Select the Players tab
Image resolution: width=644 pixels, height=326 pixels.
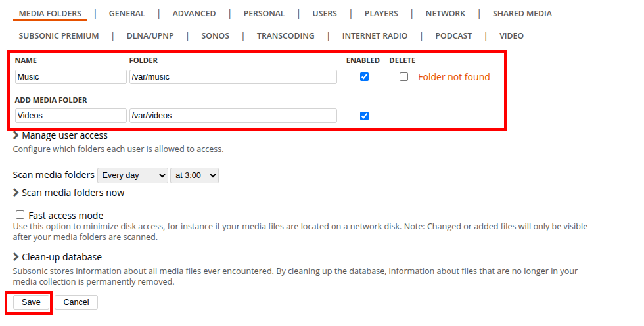coord(381,14)
